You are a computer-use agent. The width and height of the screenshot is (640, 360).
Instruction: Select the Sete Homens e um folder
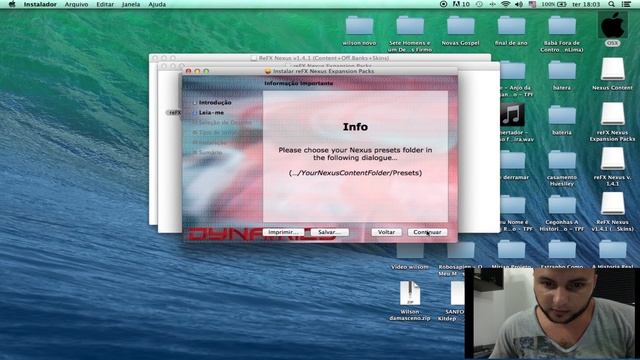pos(410,26)
